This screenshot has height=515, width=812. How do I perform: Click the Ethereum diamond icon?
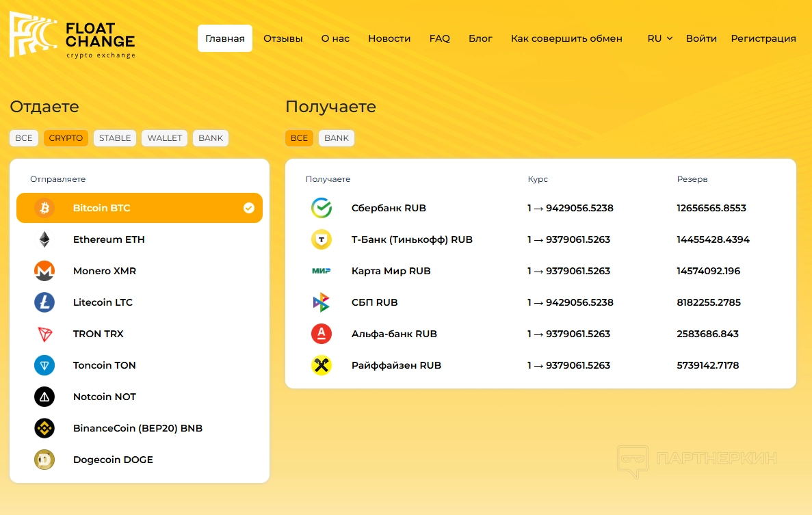tap(44, 239)
